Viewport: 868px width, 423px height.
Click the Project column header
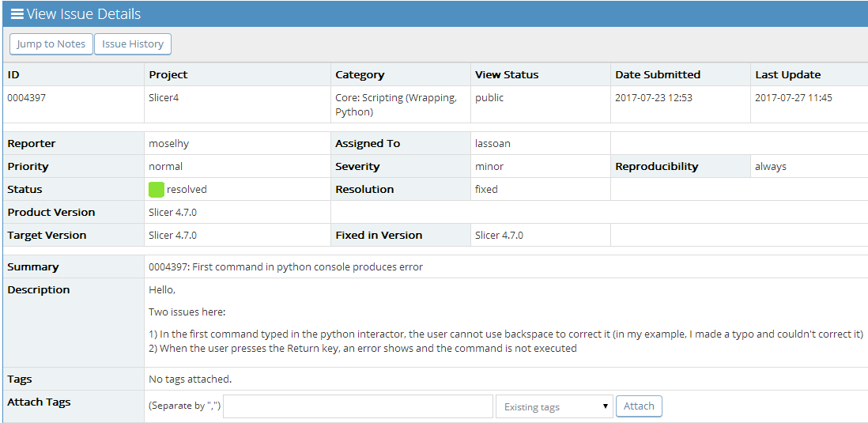168,75
